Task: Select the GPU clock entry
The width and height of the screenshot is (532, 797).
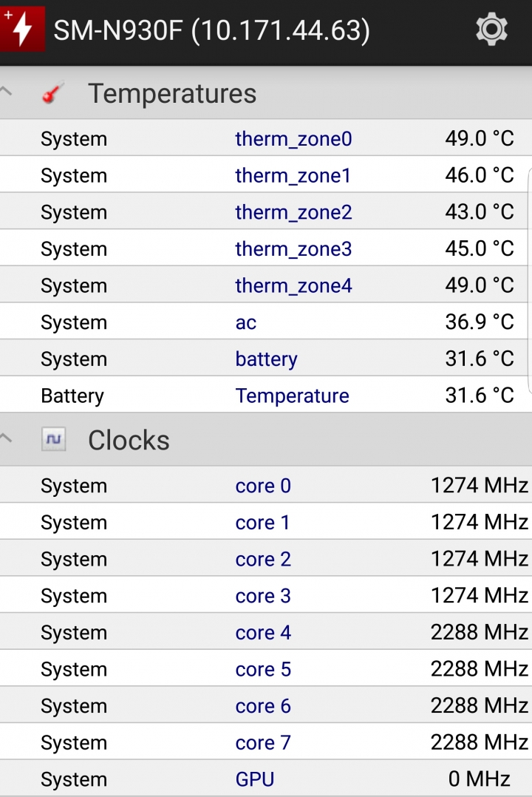Action: point(255,779)
